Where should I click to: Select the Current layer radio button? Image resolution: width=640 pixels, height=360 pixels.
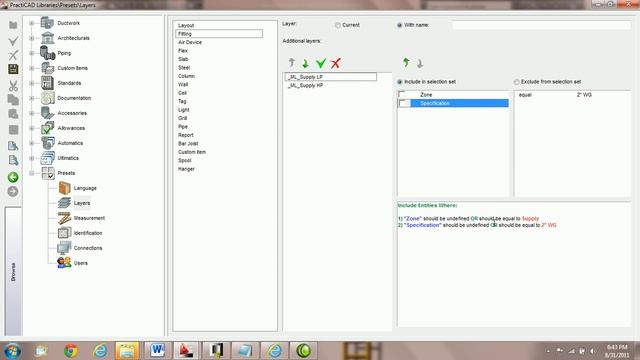point(338,25)
